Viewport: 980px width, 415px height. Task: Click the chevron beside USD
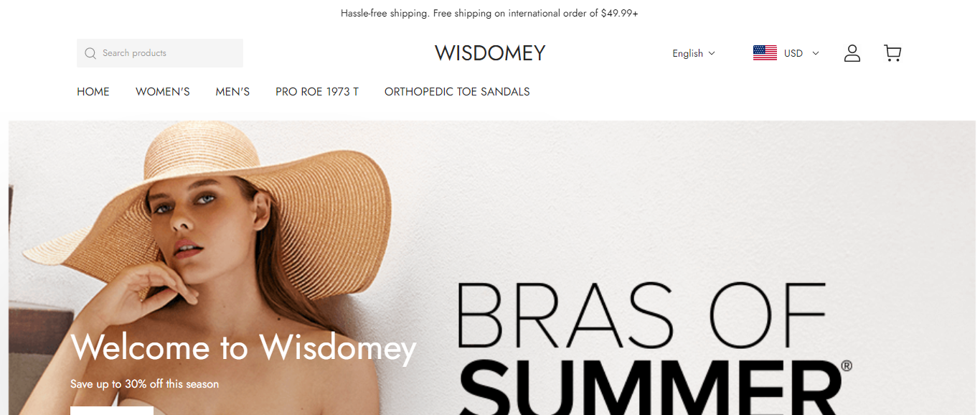tap(815, 53)
